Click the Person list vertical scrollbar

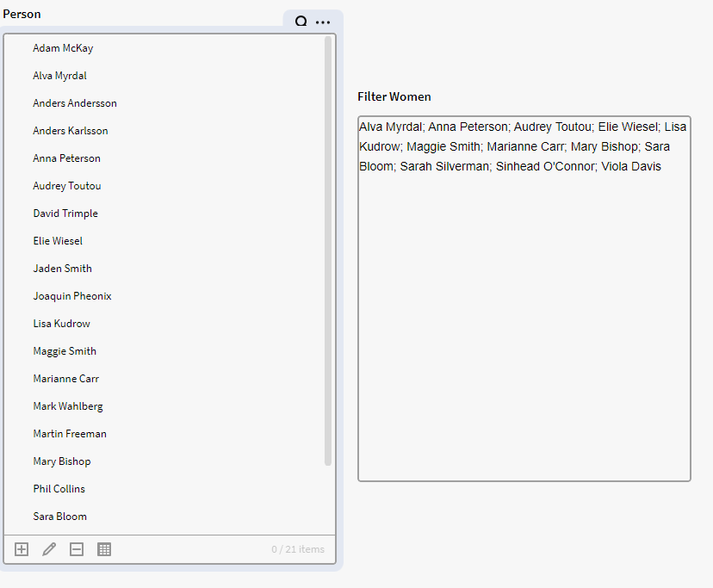coord(328,250)
